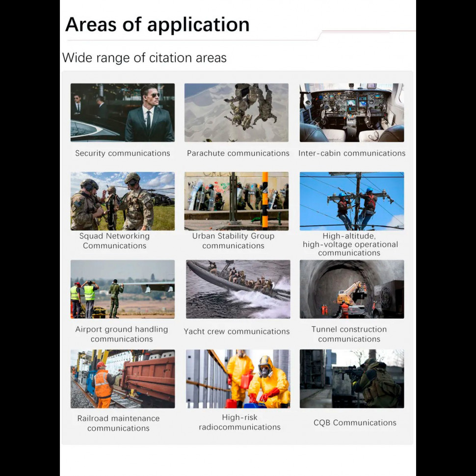Open the parachuting soldiers image
The width and height of the screenshot is (476, 476).
(x=236, y=112)
